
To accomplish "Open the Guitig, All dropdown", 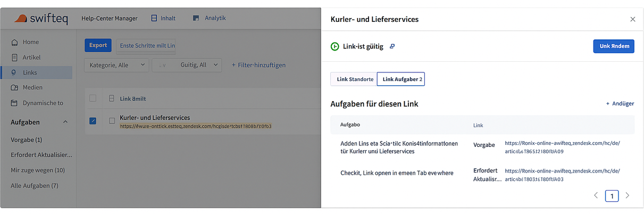I will coord(186,65).
